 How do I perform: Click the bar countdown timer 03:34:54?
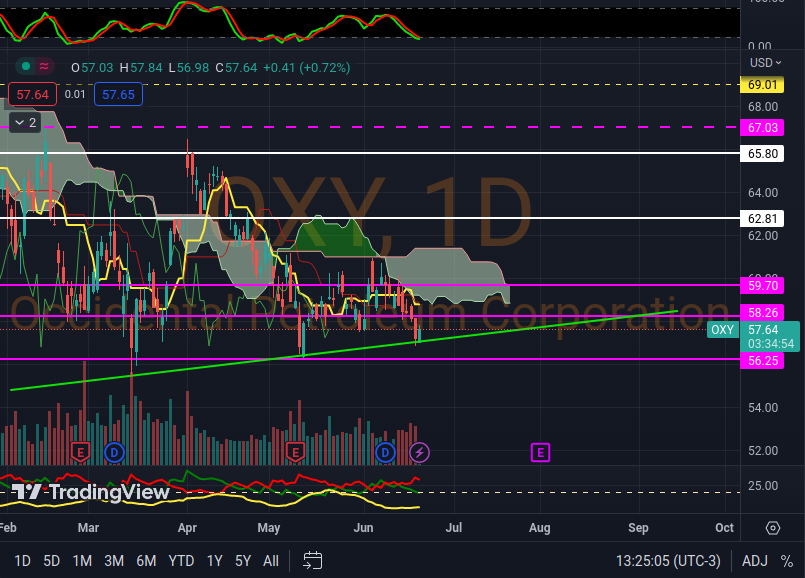[771, 343]
